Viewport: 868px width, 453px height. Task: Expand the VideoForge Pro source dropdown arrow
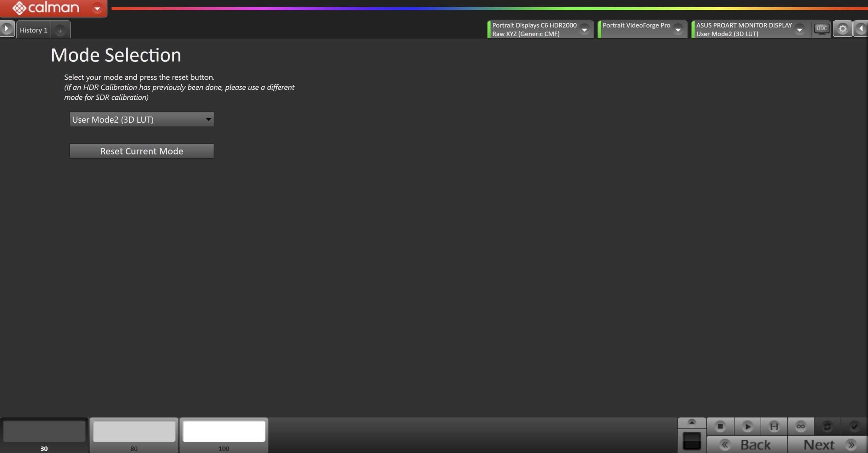[678, 30]
